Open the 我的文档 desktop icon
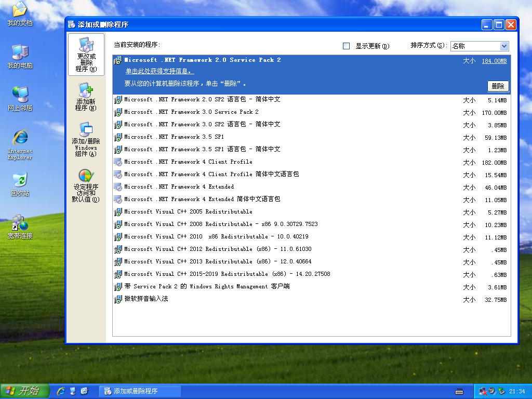Screen dimensions: 532x399 click(20, 14)
